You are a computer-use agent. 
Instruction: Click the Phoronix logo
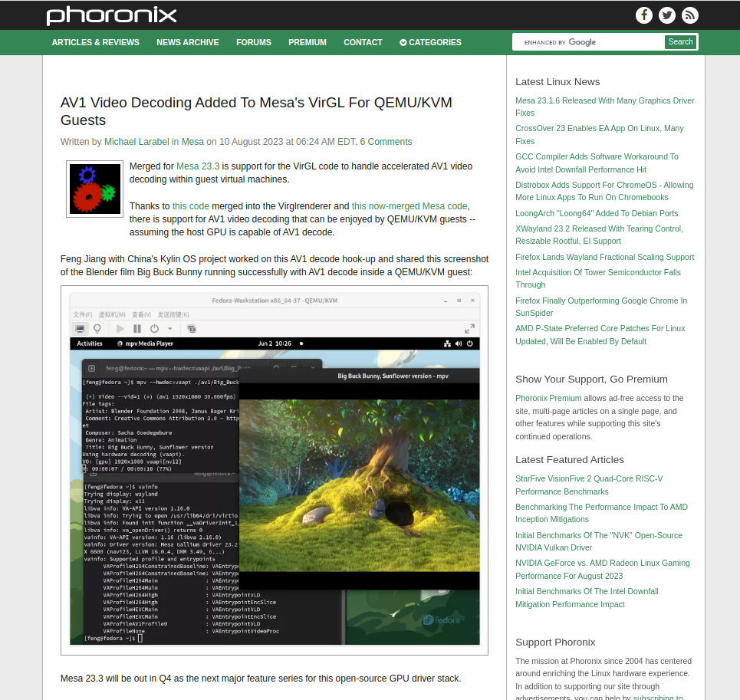coord(111,15)
